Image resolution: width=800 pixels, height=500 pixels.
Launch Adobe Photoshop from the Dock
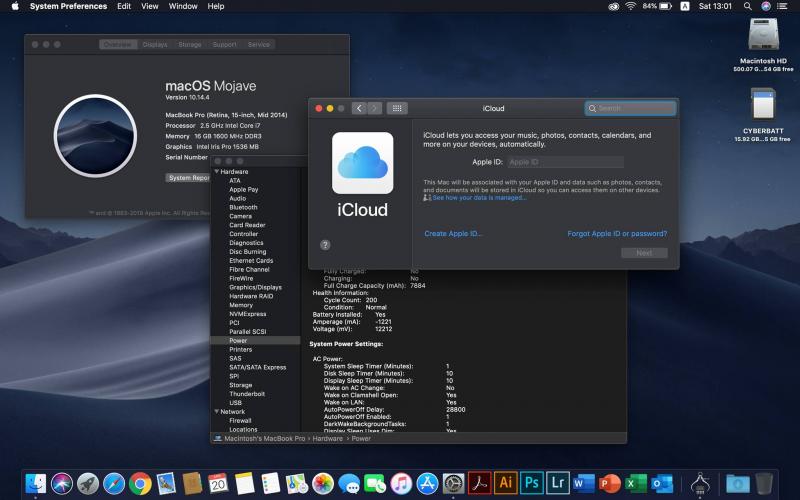(x=532, y=483)
